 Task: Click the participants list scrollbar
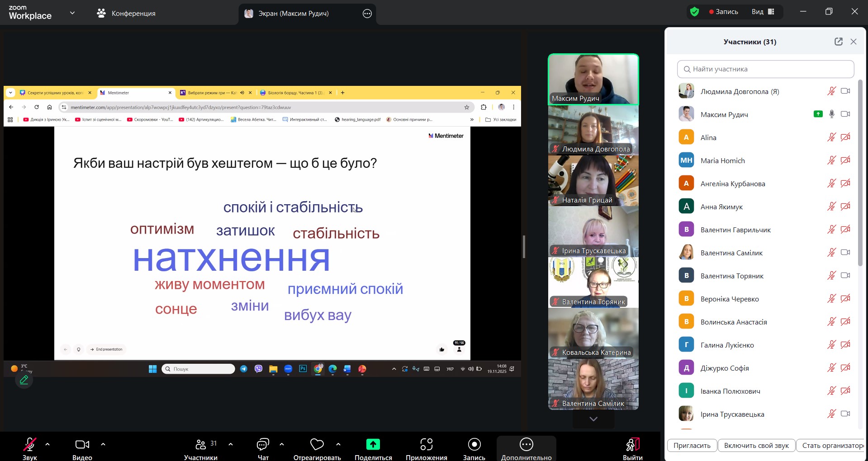click(860, 172)
